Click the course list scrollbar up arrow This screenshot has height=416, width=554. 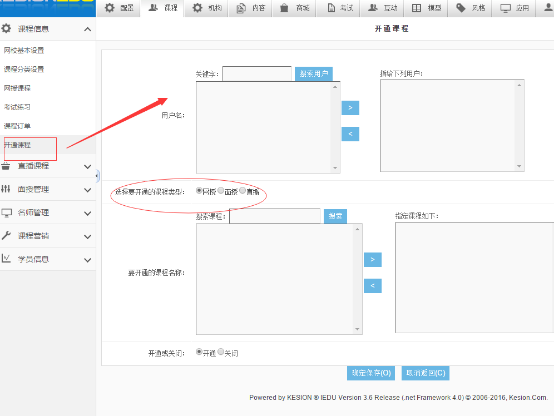(x=358, y=229)
